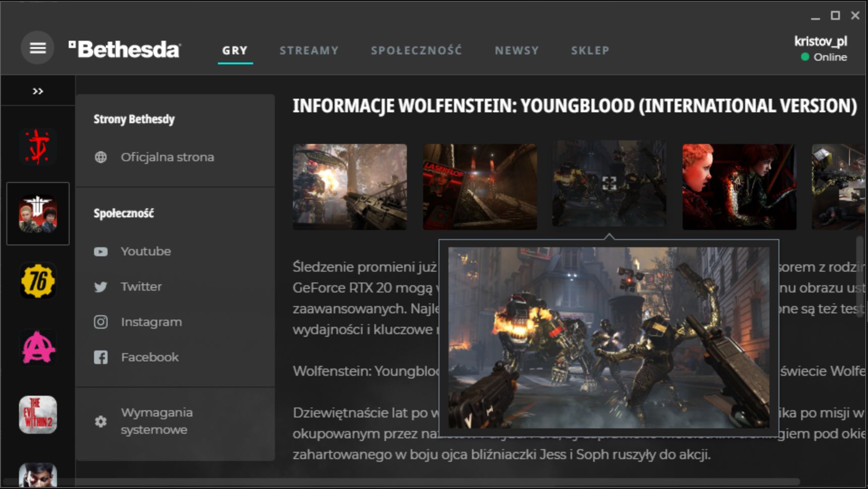Open the Twitter community link
This screenshot has height=489, width=868.
(x=141, y=286)
